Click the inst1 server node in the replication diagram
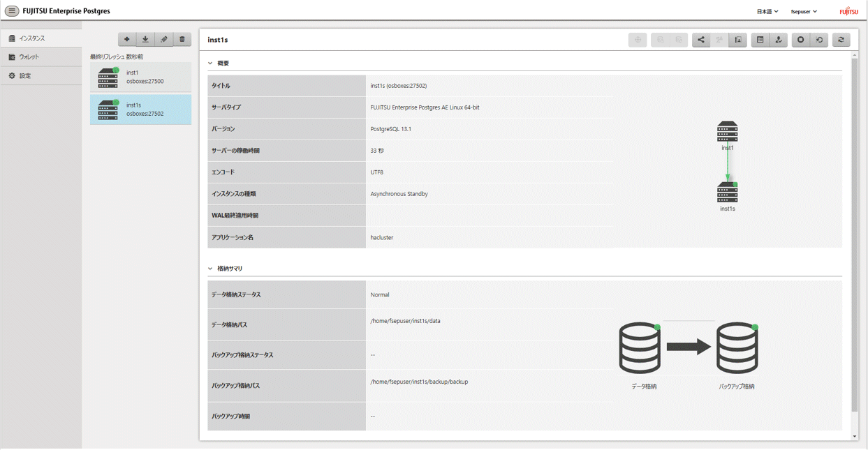Viewport: 868px width, 450px height. [x=728, y=132]
